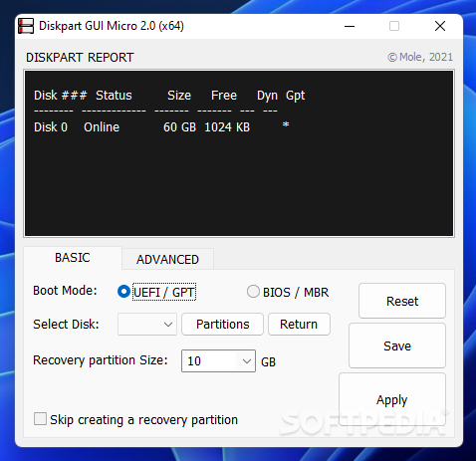476x461 pixels.
Task: Click the recovery size value 10
Action: (194, 360)
